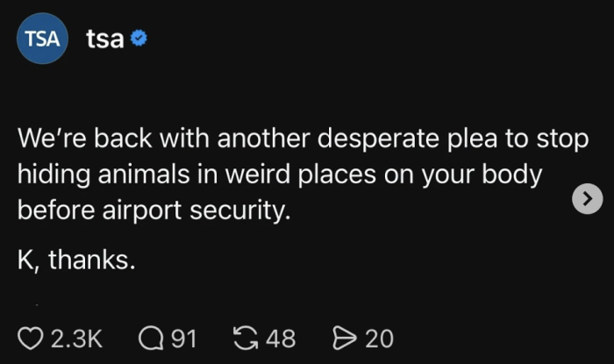View the 2.3K likes count
614x364 pixels.
pos(78,338)
